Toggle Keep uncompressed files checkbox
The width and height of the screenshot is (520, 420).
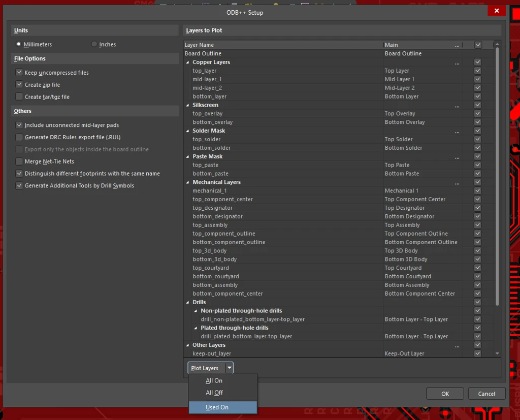coord(19,72)
